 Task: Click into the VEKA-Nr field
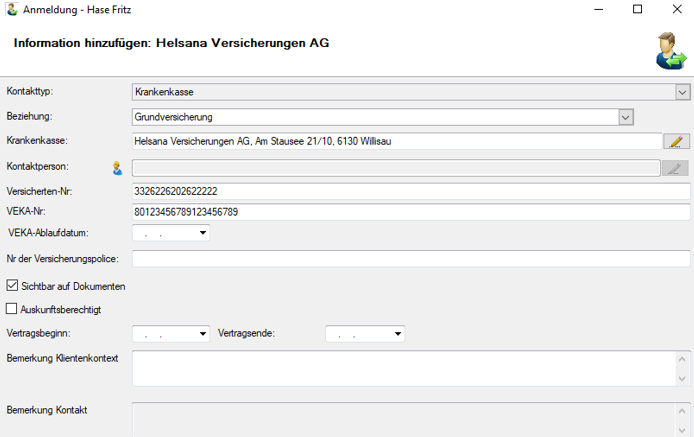(410, 212)
